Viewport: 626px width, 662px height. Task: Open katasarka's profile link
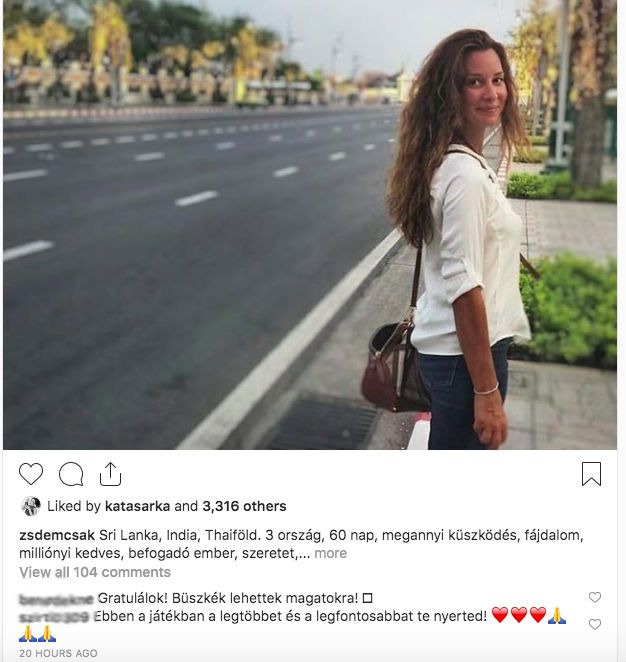137,506
